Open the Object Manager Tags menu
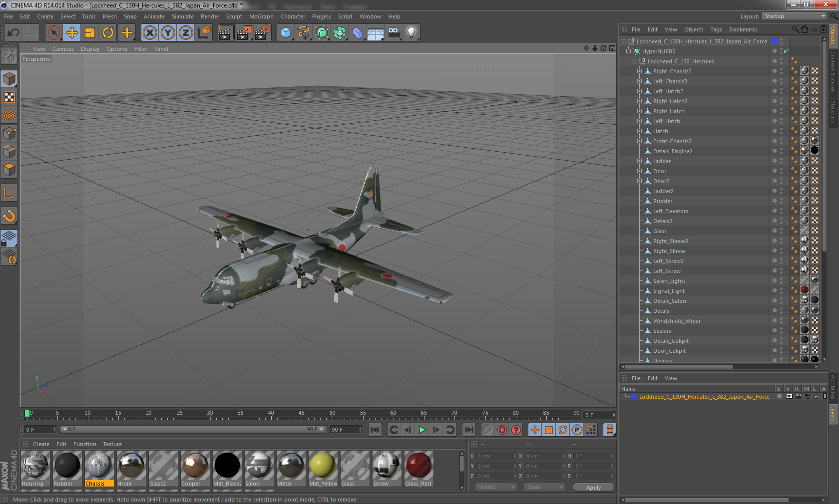The height and width of the screenshot is (504, 839). tap(716, 29)
